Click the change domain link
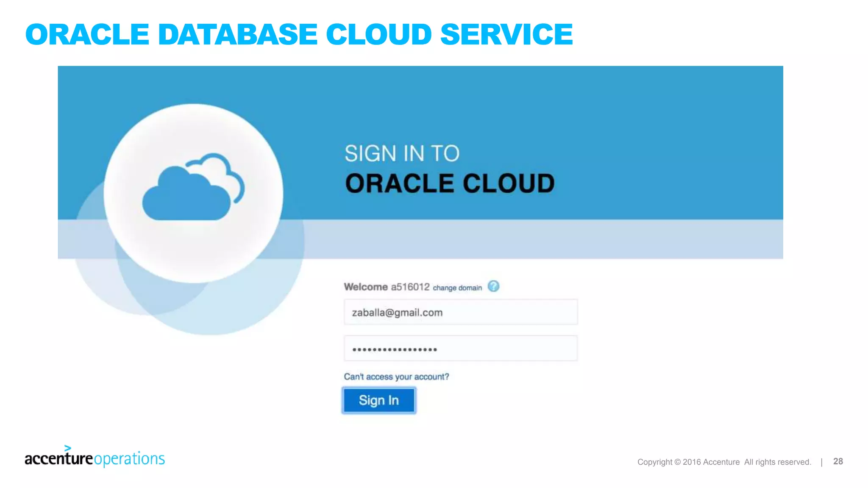868x488 pixels. tap(457, 288)
